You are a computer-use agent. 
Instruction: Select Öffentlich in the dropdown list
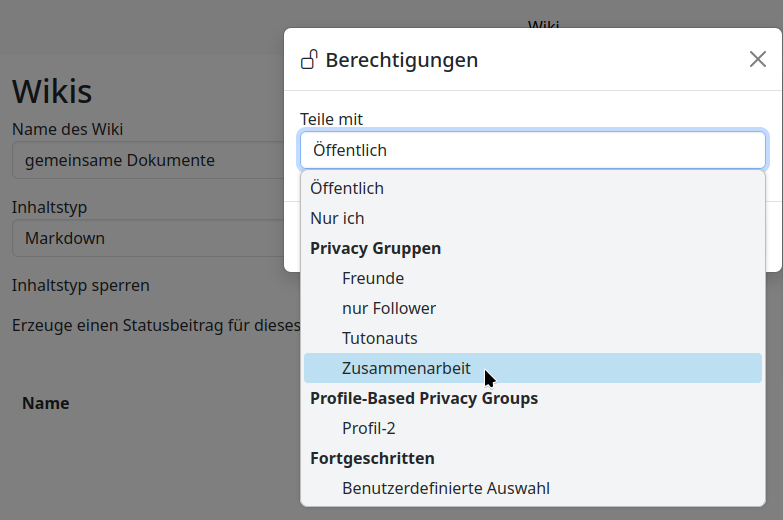(x=347, y=188)
